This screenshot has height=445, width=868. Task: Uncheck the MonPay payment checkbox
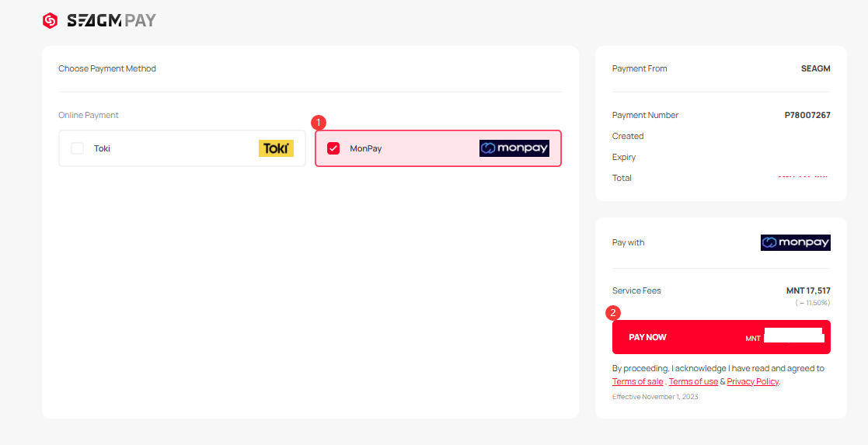(x=333, y=148)
